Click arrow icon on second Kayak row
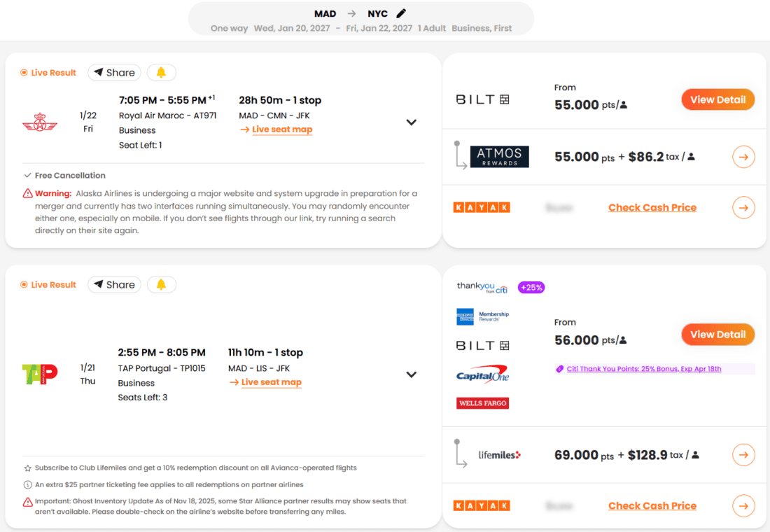The height and width of the screenshot is (532, 770). coord(743,506)
